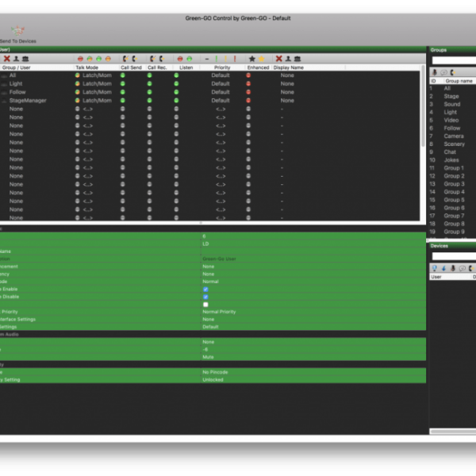476x476 pixels.
Task: Click the red exclamation priority icon
Action: (235, 59)
